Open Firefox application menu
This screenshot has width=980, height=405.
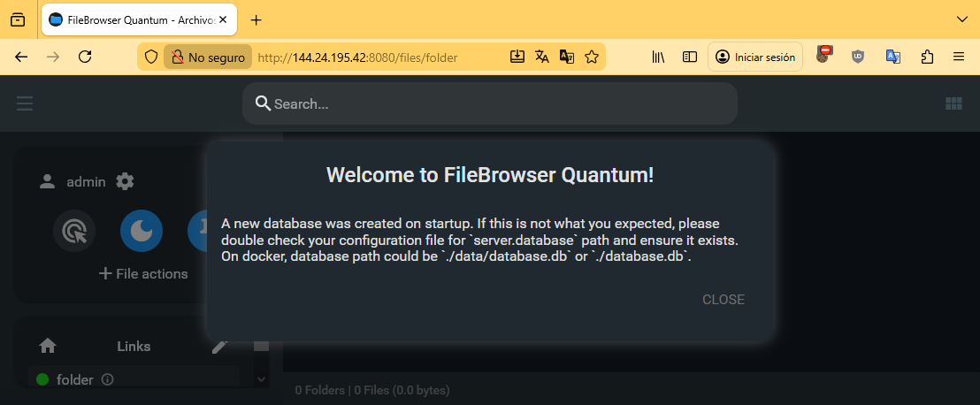[x=959, y=57]
